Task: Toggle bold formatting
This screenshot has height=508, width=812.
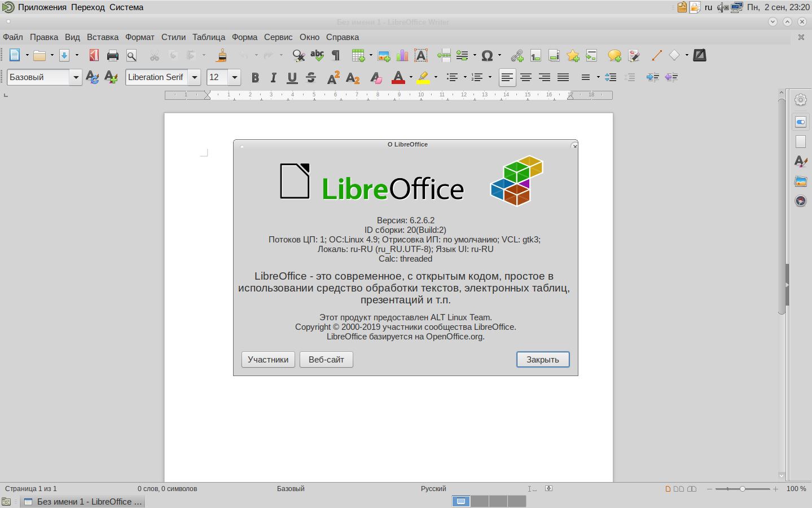Action: [x=255, y=77]
